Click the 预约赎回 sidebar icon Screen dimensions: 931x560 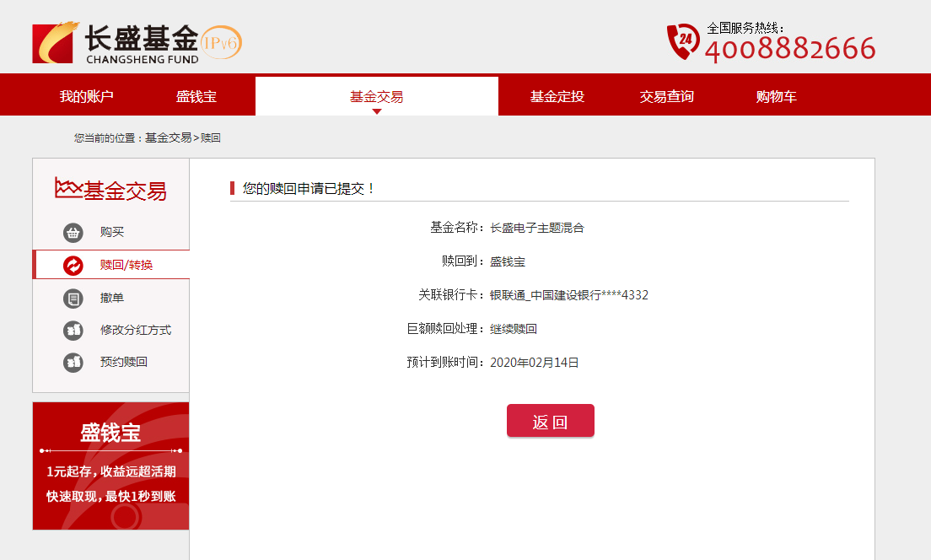(73, 362)
